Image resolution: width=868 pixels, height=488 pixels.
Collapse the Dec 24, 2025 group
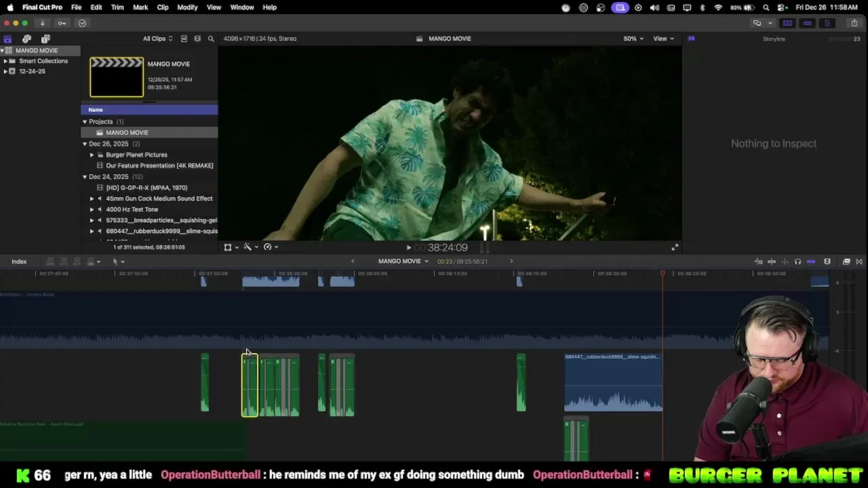tap(85, 177)
